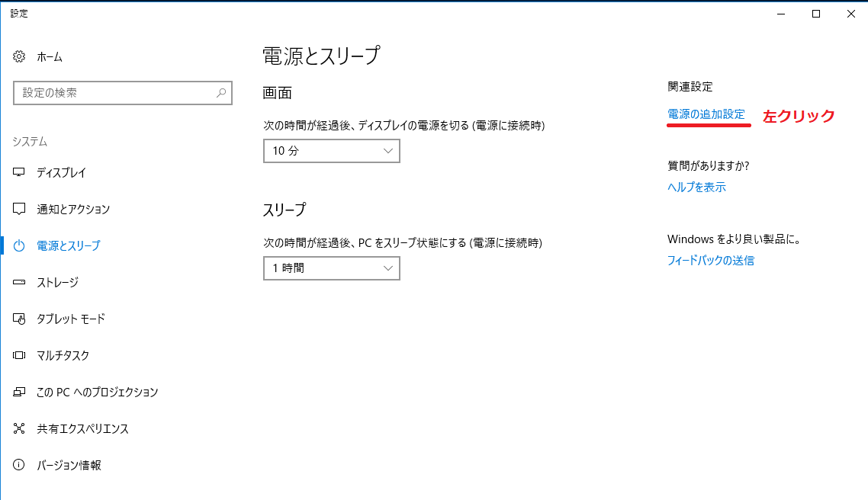
Task: Open the ヘルプを表示 link
Action: coord(696,187)
